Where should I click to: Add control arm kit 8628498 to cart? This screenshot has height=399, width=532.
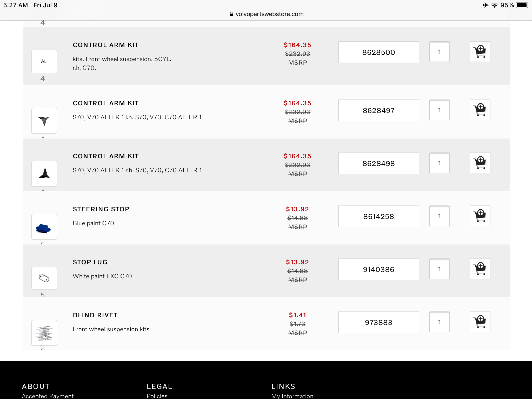pos(480,163)
